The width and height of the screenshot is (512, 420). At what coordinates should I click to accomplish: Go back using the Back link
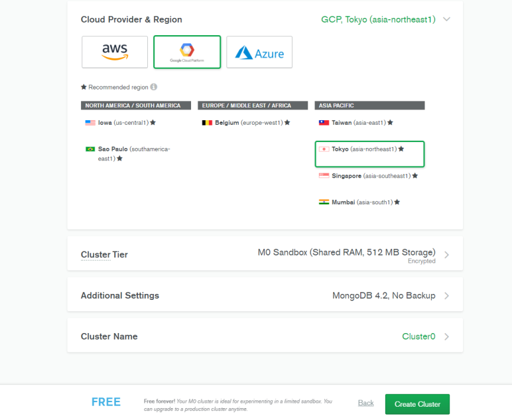[x=365, y=403]
